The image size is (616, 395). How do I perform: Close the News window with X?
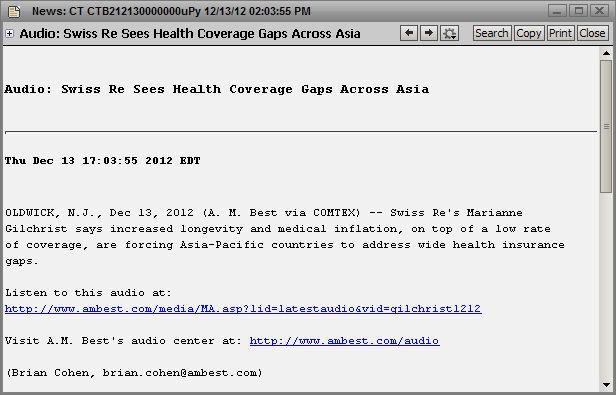pyautogui.click(x=600, y=11)
